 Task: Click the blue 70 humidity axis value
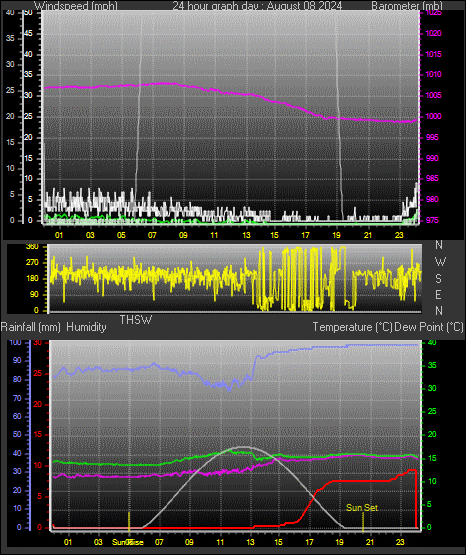point(17,399)
